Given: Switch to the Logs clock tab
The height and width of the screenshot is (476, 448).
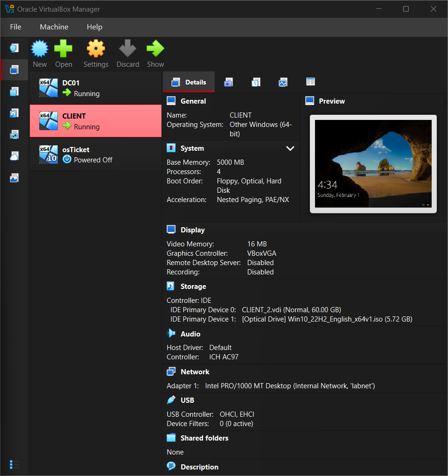Looking at the screenshot, I should tap(256, 82).
